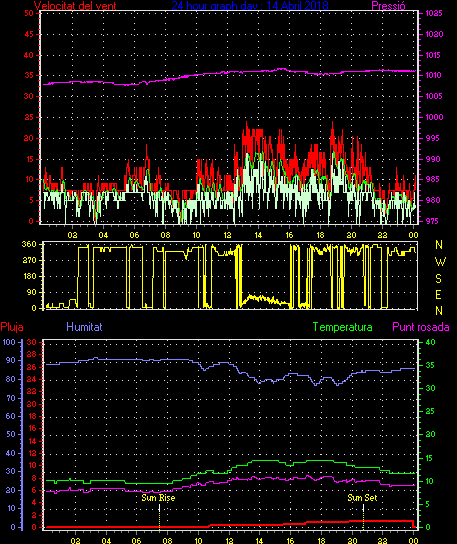The height and width of the screenshot is (544, 457).
Task: Click the humidity axis value 100
Action: point(9,342)
